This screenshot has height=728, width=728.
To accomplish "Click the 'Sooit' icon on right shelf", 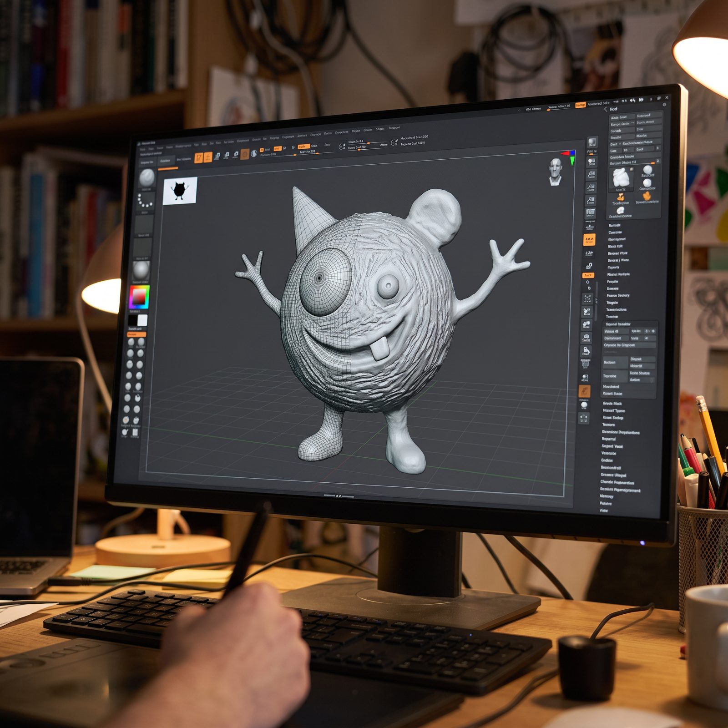I will [591, 162].
